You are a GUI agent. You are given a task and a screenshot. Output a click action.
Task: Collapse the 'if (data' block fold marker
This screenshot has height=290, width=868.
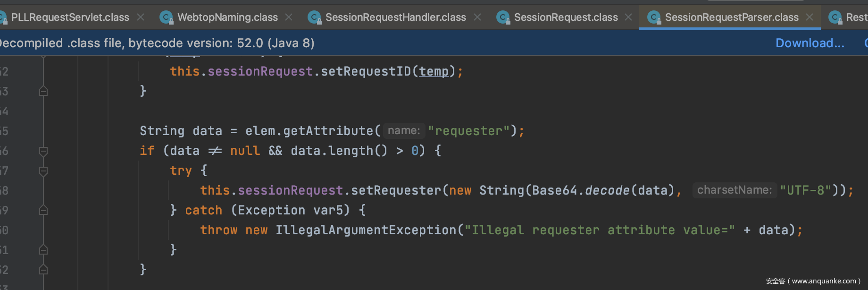[43, 151]
